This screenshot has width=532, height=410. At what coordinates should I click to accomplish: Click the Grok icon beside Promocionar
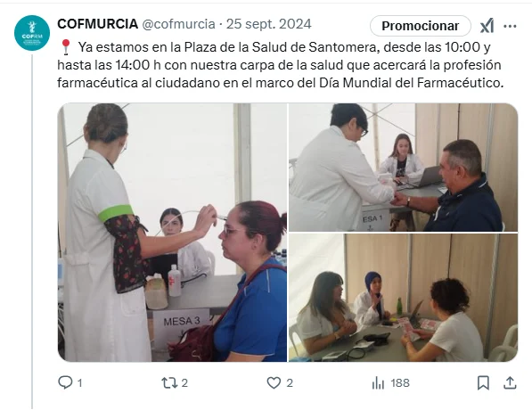click(x=487, y=26)
